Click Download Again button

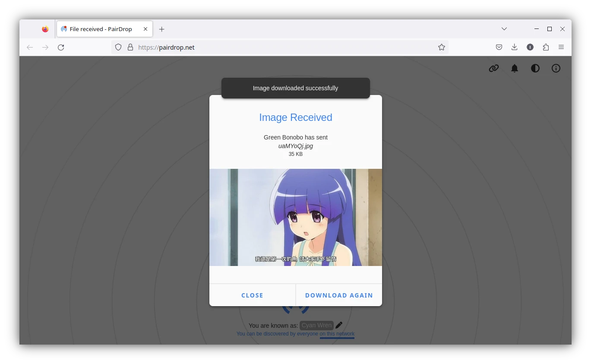pos(339,295)
